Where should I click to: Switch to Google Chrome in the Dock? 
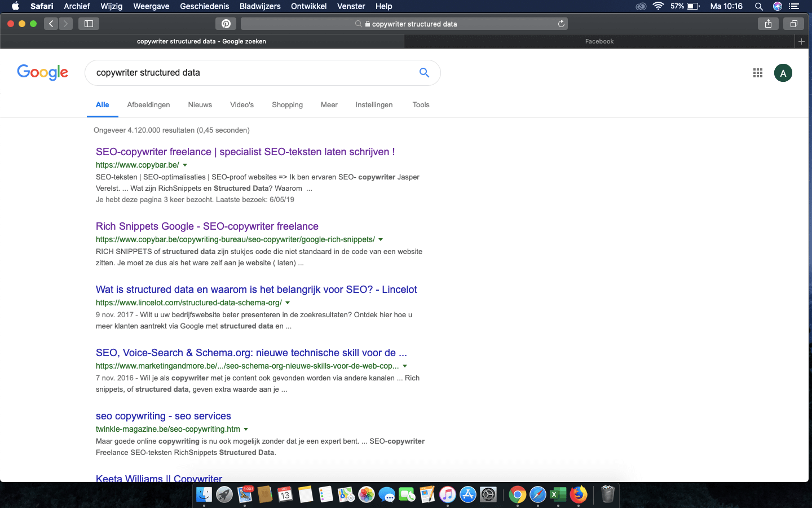[x=517, y=495]
